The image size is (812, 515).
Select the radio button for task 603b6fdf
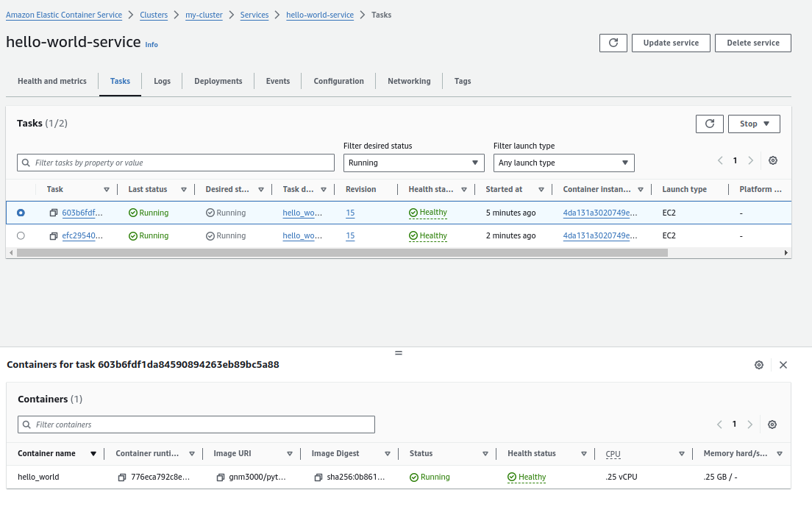coord(21,213)
